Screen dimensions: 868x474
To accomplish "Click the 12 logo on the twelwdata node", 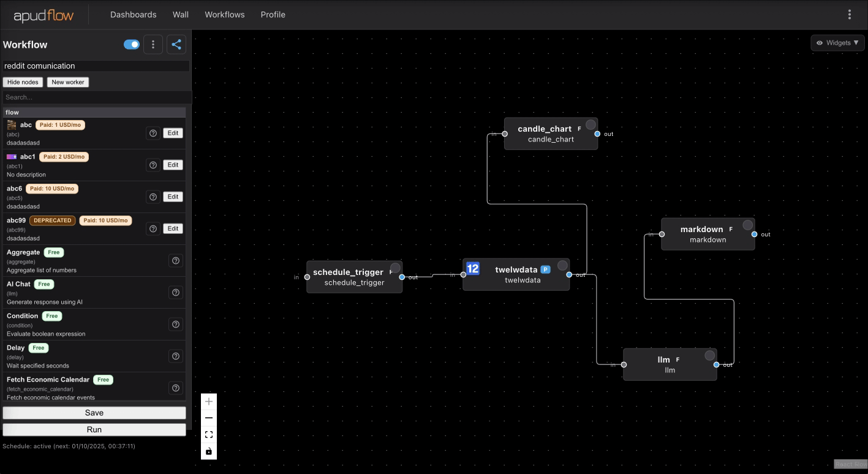I will (x=472, y=268).
